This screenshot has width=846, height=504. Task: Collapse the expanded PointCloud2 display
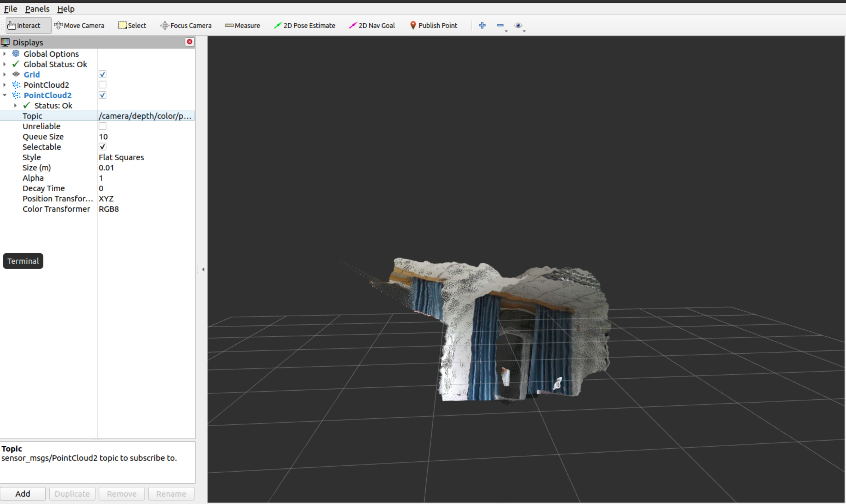[x=4, y=95]
